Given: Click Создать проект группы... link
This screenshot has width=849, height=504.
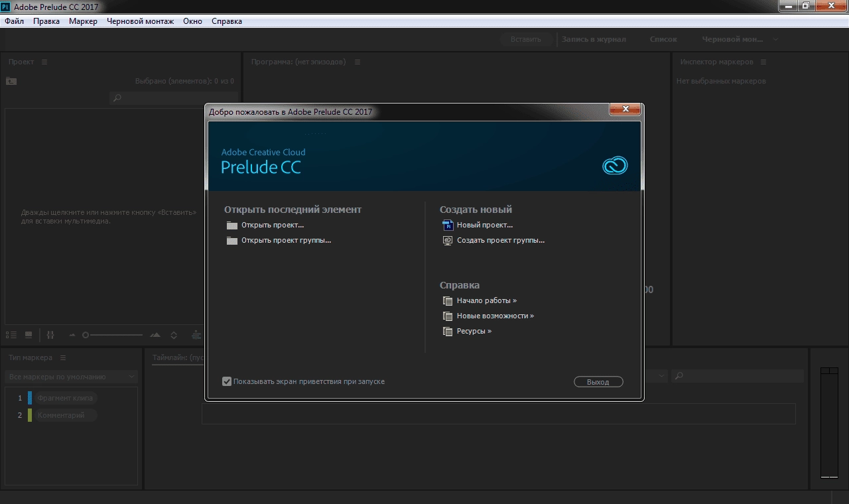Looking at the screenshot, I should [x=501, y=241].
